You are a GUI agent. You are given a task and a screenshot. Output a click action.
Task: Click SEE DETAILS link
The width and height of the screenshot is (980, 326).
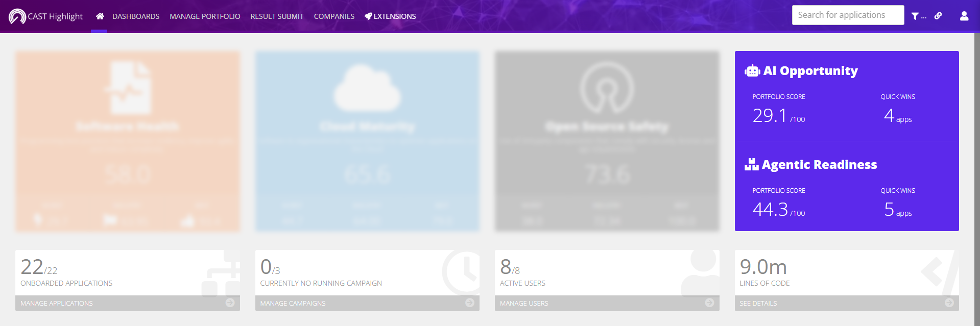(758, 304)
